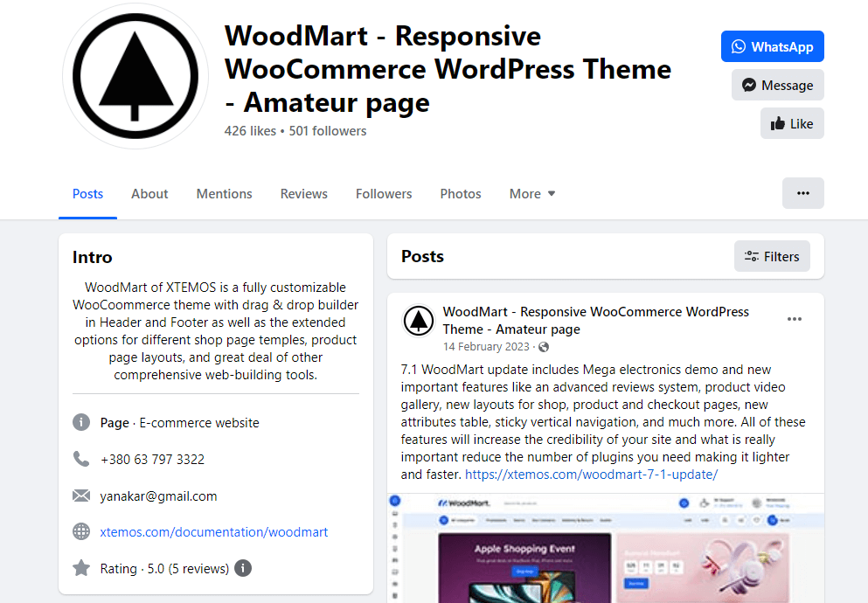Click phone number +380 63 797 3322
This screenshot has width=868, height=603.
[152, 460]
